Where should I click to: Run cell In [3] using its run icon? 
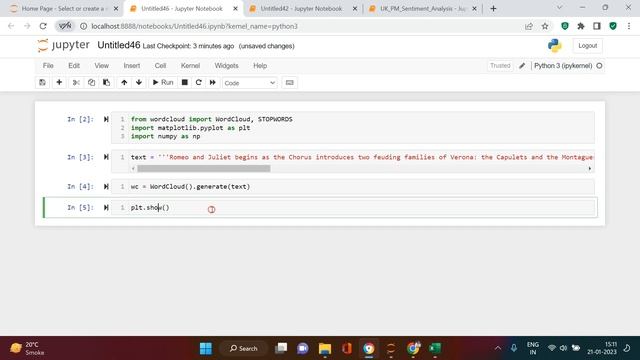tap(106, 157)
